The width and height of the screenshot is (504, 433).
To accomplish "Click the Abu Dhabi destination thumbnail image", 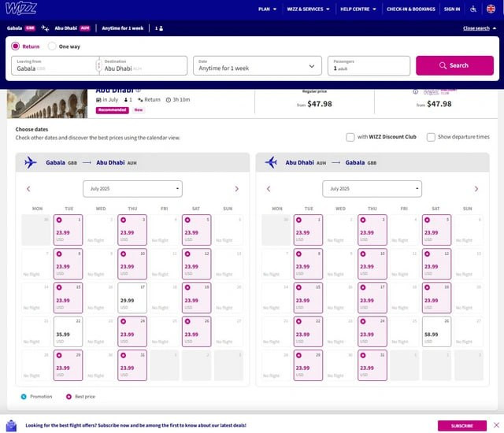I will [47, 104].
